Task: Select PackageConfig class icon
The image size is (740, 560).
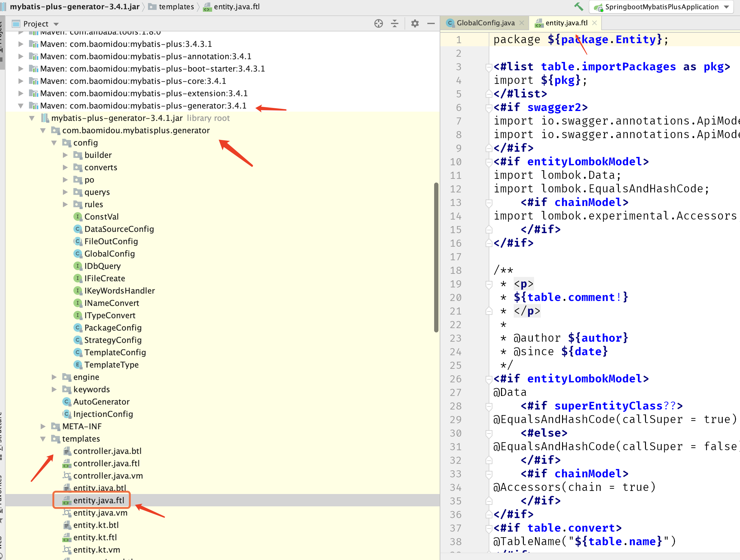Action: pos(78,327)
